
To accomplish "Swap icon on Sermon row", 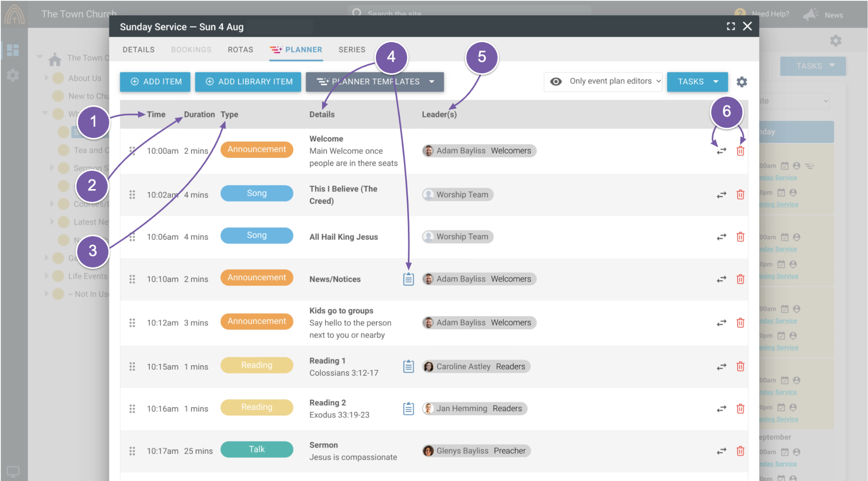I will click(x=721, y=451).
